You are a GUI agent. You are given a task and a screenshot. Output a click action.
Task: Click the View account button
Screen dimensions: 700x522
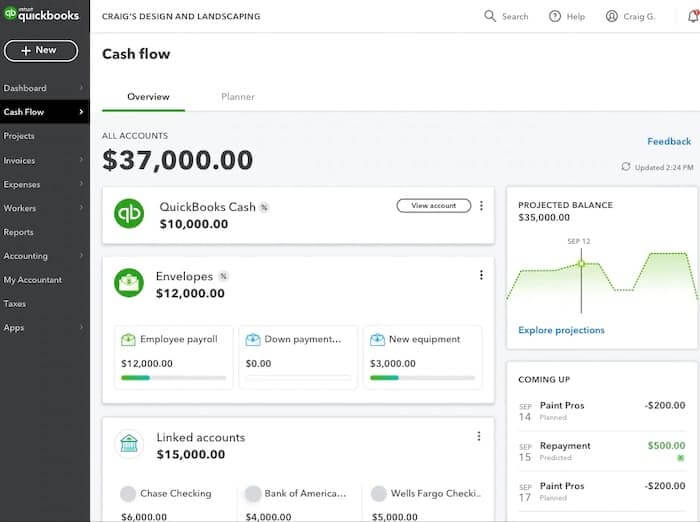click(433, 206)
